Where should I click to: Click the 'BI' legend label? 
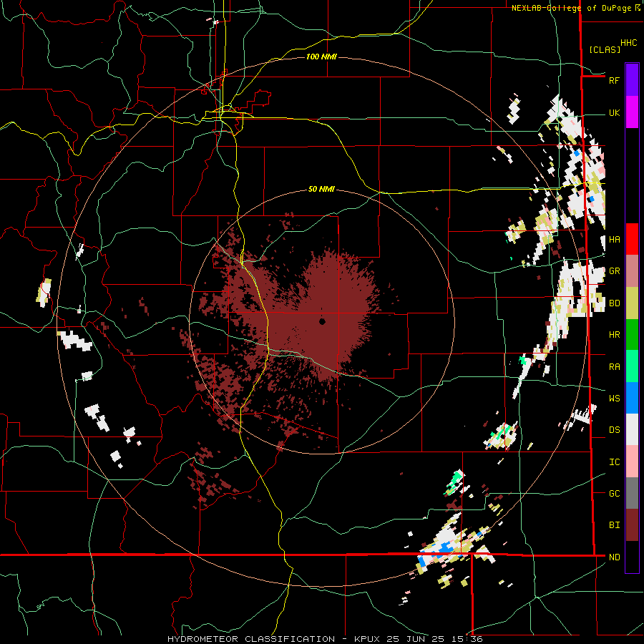tap(614, 525)
